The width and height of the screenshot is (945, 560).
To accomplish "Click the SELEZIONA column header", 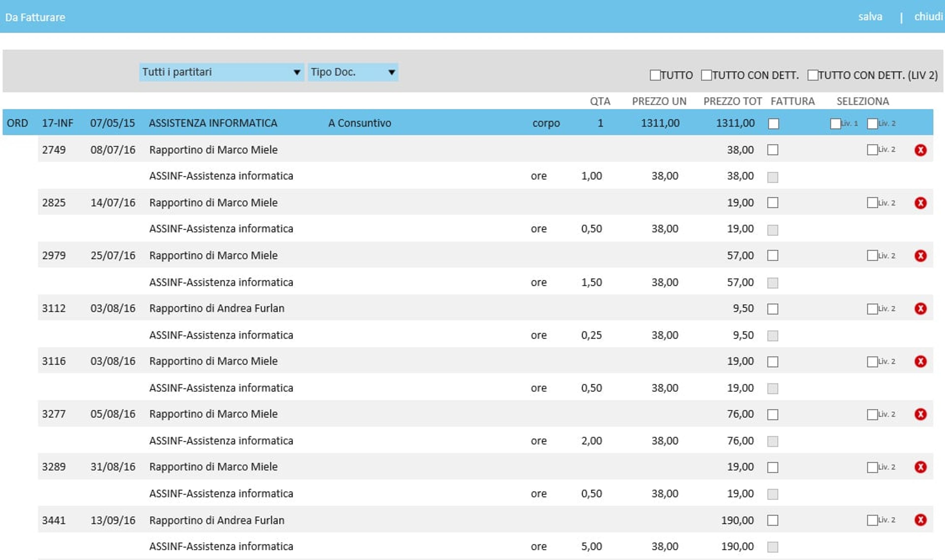I will tap(863, 101).
